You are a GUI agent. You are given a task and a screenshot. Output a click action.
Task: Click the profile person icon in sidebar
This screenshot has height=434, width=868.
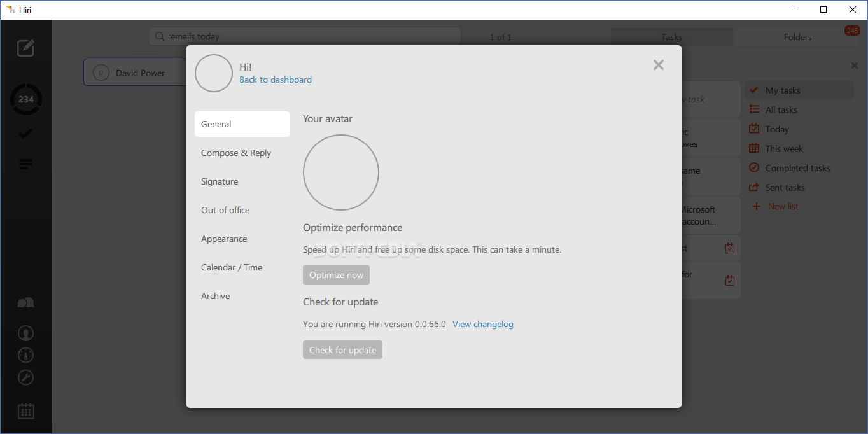25,333
